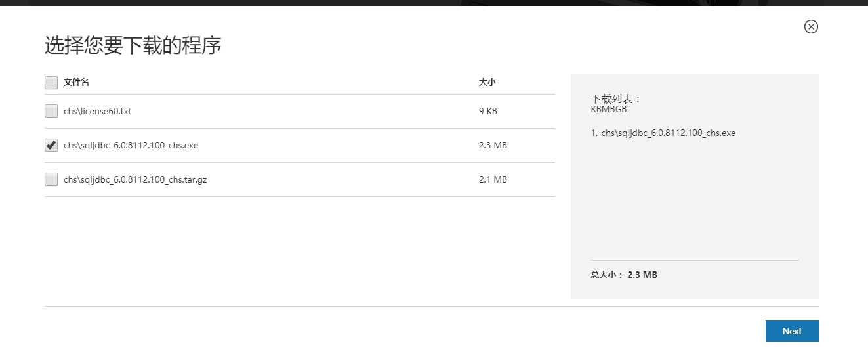Click the chs\license60.txt file name
The height and width of the screenshot is (354, 868).
(x=97, y=112)
